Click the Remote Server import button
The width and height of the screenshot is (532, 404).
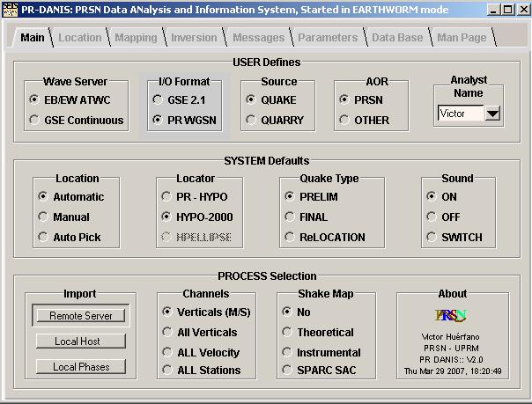pyautogui.click(x=81, y=315)
